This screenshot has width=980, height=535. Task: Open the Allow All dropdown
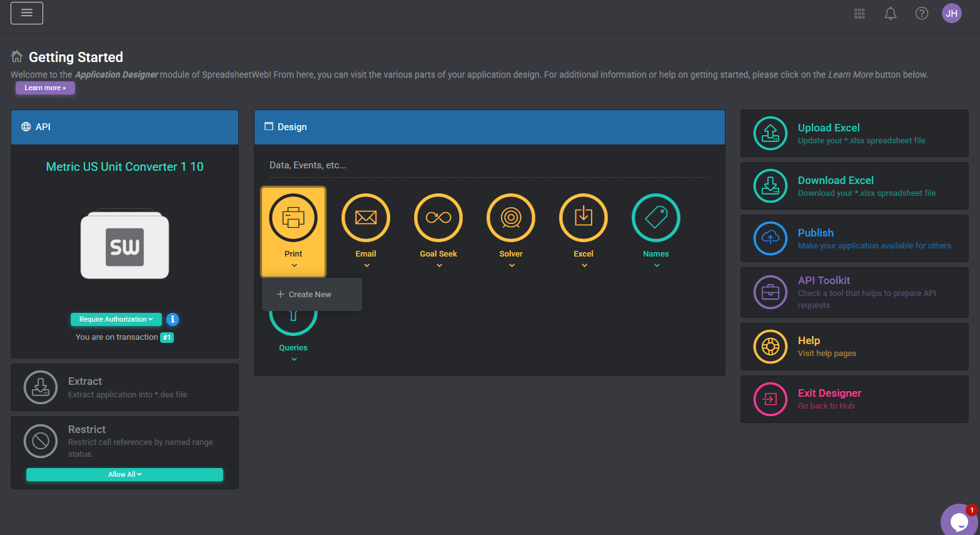pyautogui.click(x=124, y=474)
